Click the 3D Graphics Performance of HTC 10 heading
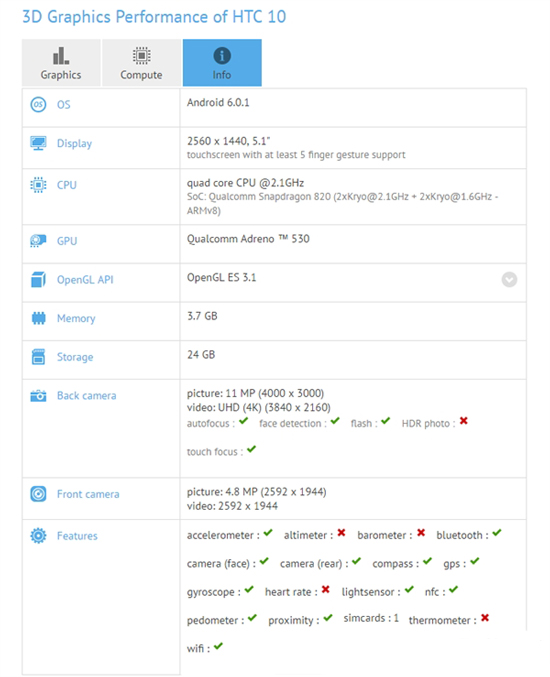550x677 pixels. (x=154, y=17)
